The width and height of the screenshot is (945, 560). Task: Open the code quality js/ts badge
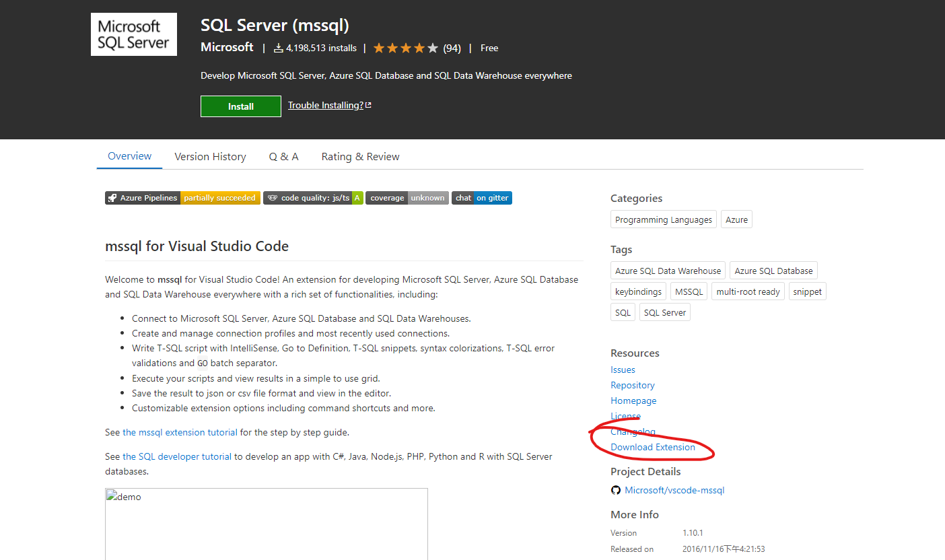pyautogui.click(x=313, y=198)
